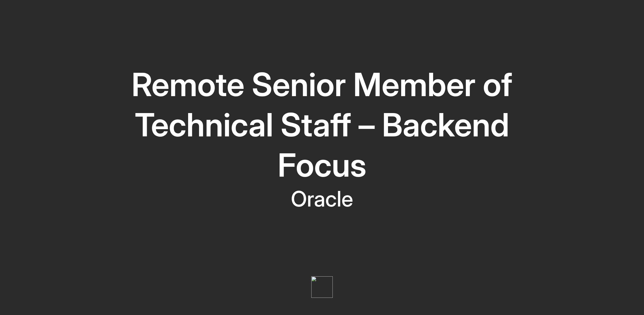Click the capital "M" in Member

tap(367, 85)
